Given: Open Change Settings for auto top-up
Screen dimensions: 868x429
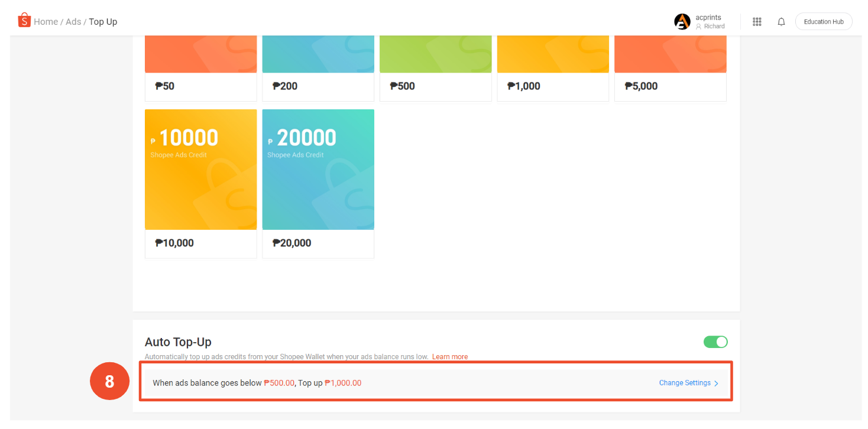Looking at the screenshot, I should [685, 383].
